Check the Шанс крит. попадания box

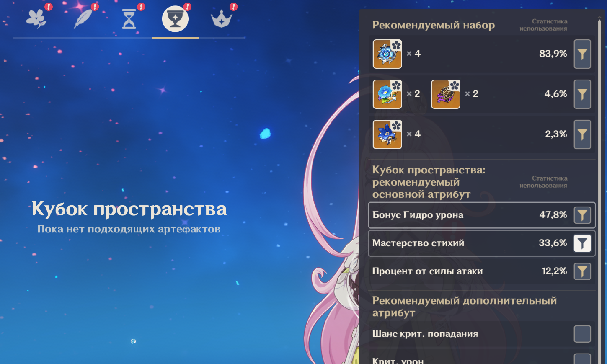(x=582, y=334)
